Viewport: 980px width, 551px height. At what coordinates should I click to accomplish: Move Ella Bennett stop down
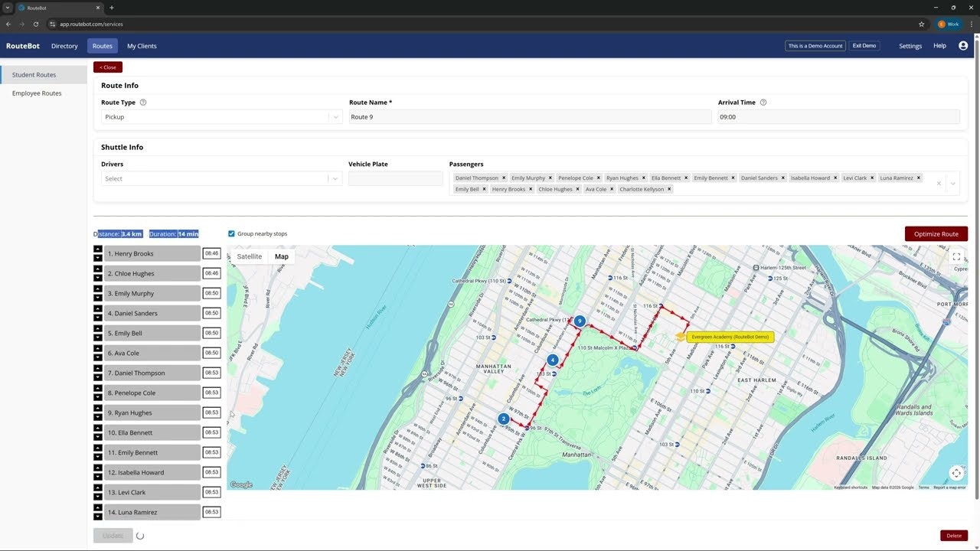(x=97, y=437)
